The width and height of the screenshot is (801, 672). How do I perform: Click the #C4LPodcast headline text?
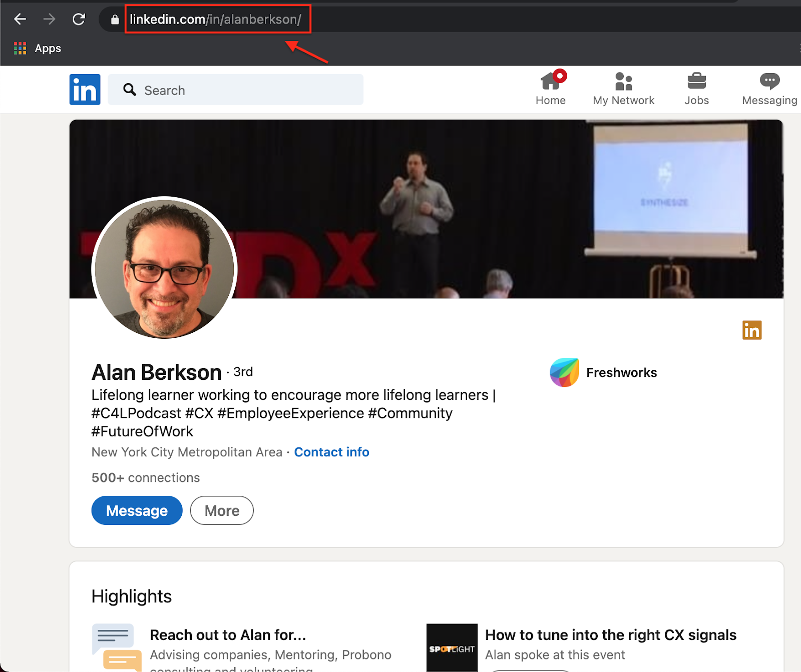pos(136,413)
